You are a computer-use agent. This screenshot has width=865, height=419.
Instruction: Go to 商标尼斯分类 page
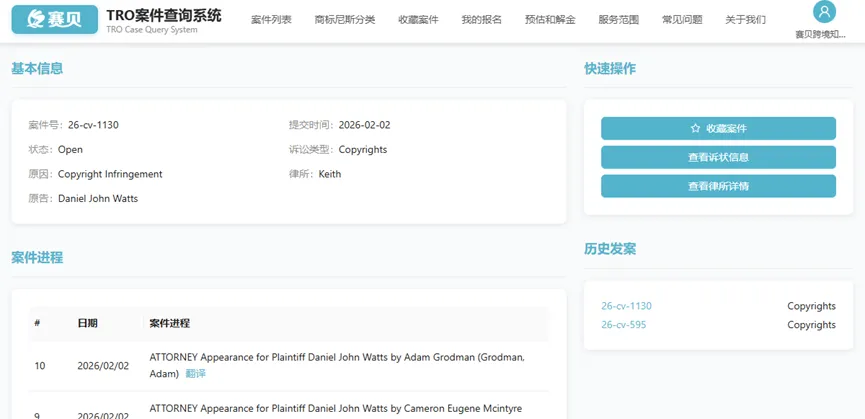click(345, 20)
